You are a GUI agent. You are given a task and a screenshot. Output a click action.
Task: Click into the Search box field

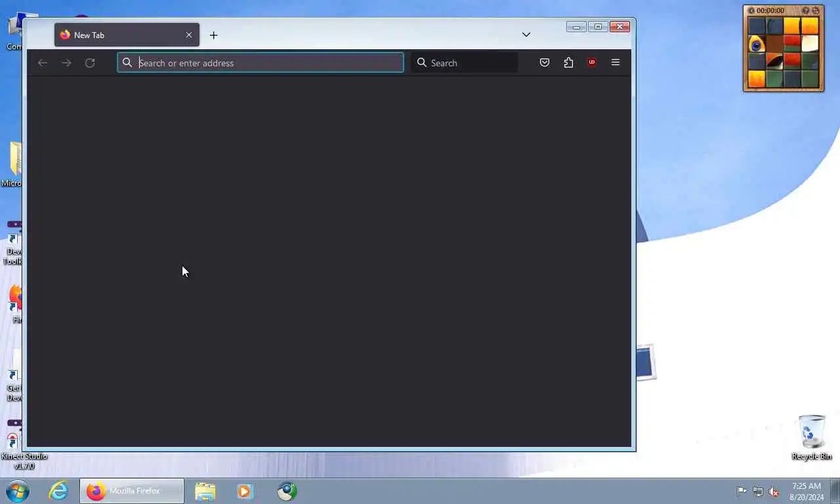(x=465, y=63)
